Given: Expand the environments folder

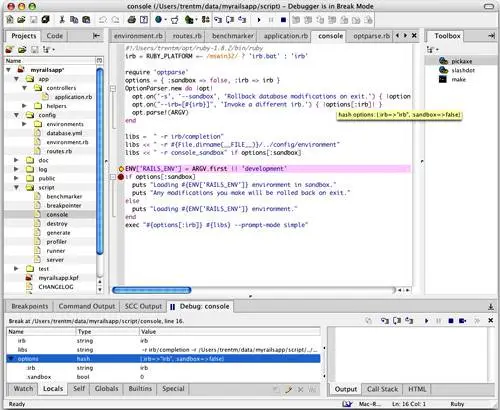Looking at the screenshot, I should pos(24,124).
